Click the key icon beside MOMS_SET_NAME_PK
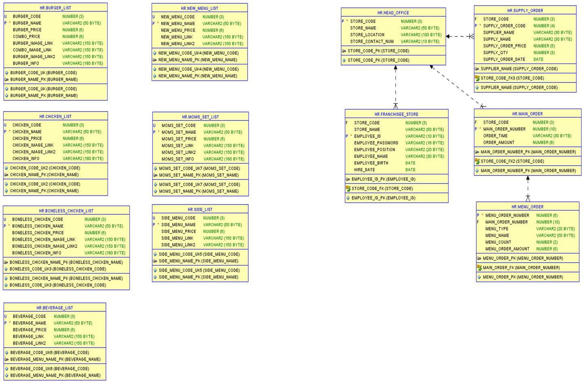This screenshot has width=588, height=384. [x=156, y=175]
